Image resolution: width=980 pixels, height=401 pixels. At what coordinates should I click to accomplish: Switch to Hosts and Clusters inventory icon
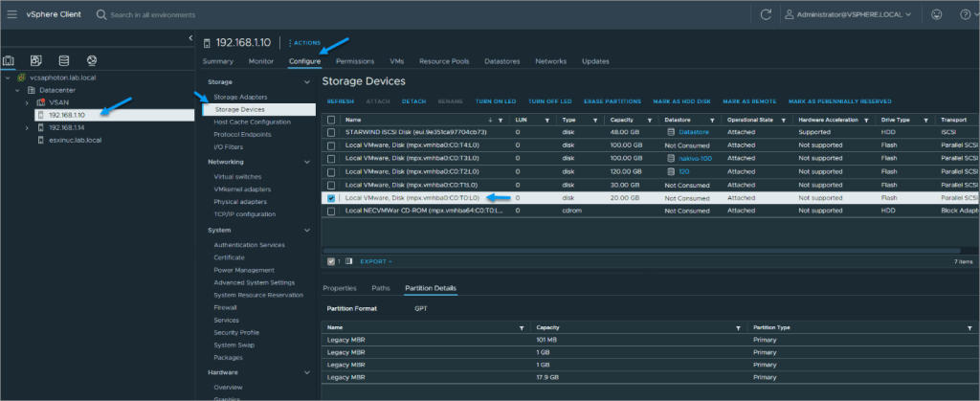(9, 60)
